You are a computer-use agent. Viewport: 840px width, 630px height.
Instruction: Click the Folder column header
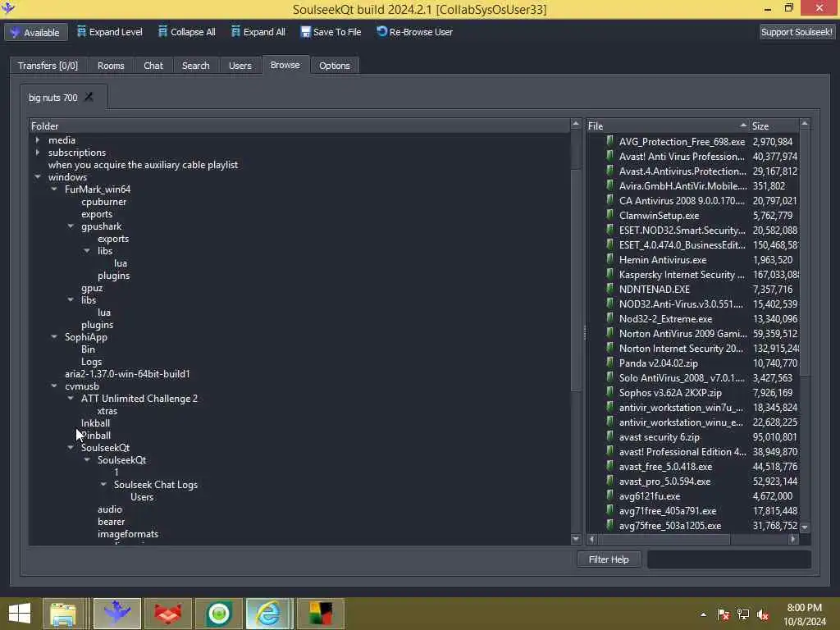click(x=299, y=126)
